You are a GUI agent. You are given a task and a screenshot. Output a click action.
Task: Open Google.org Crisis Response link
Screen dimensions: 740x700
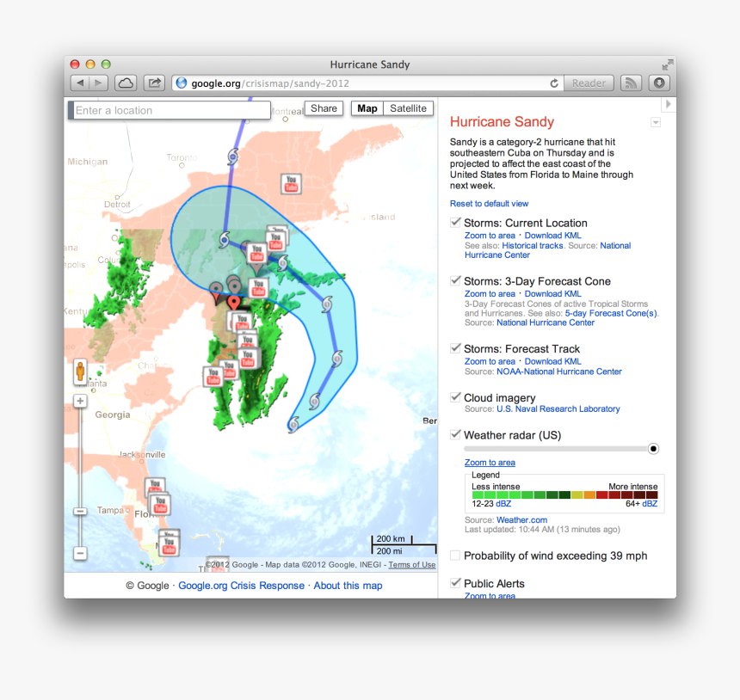241,586
